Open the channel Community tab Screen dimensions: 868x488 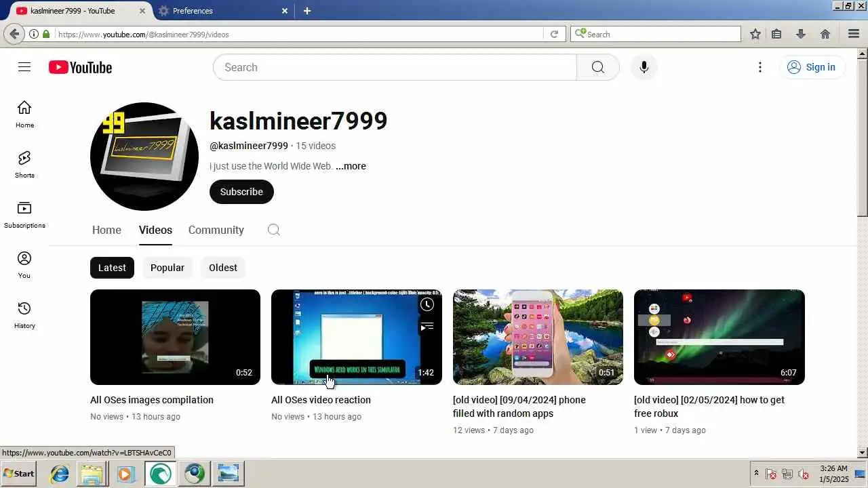216,230
